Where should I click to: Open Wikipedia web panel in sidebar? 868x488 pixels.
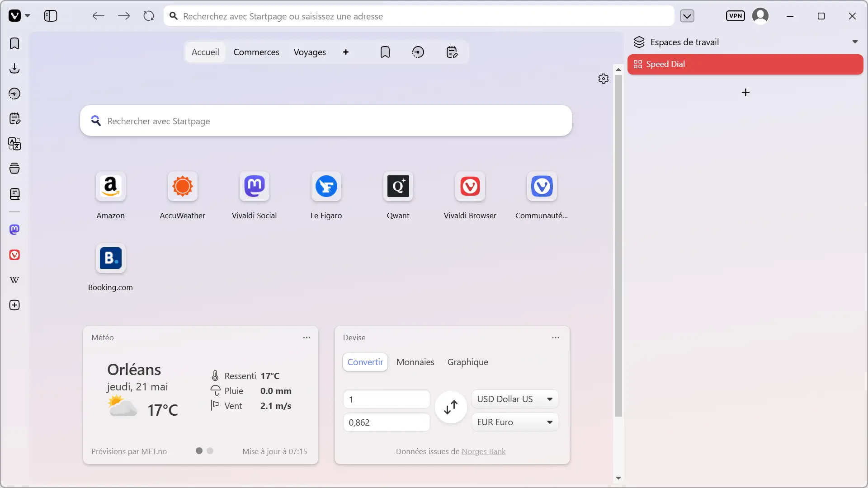[14, 280]
